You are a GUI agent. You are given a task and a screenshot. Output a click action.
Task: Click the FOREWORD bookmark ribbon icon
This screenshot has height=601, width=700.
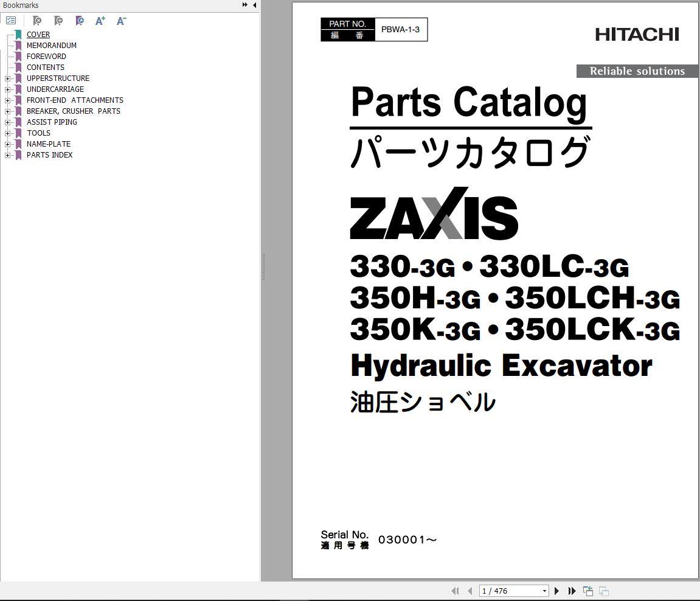tap(18, 56)
